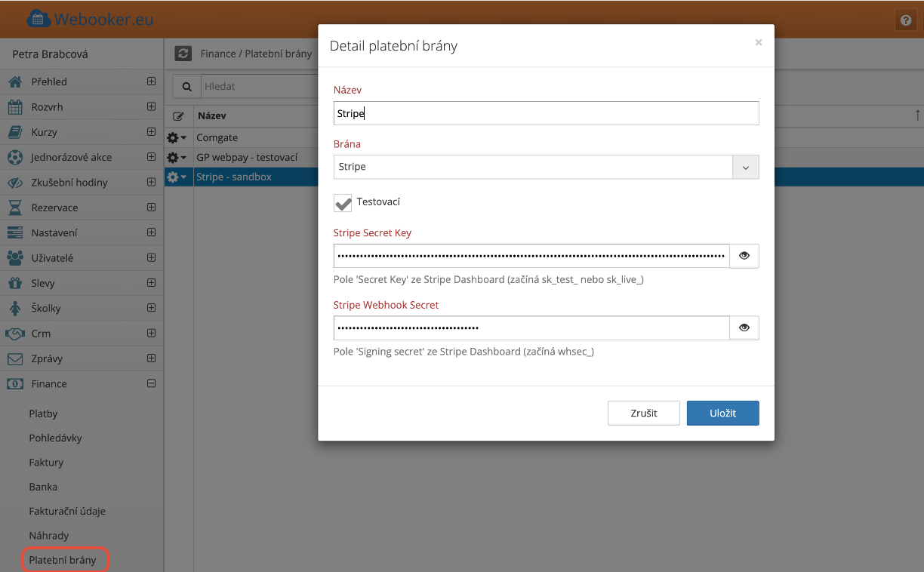
Task: Click the Crm handshake icon
Action: pos(15,334)
